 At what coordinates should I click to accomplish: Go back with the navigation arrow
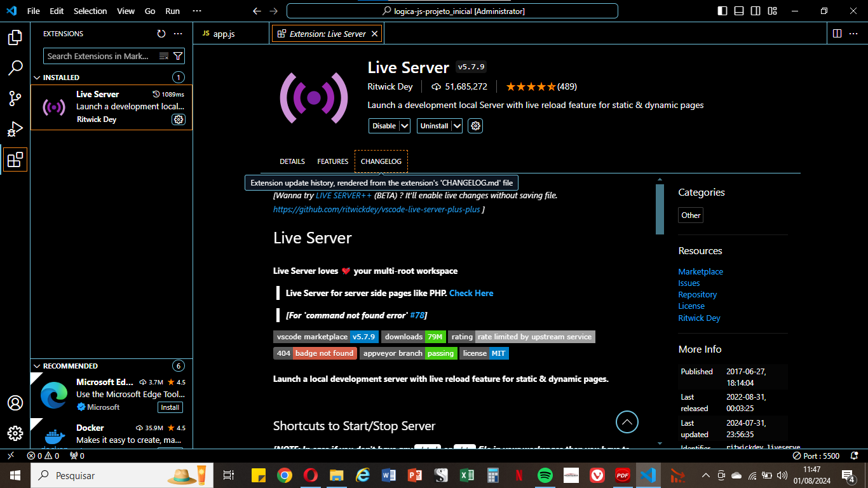click(257, 11)
